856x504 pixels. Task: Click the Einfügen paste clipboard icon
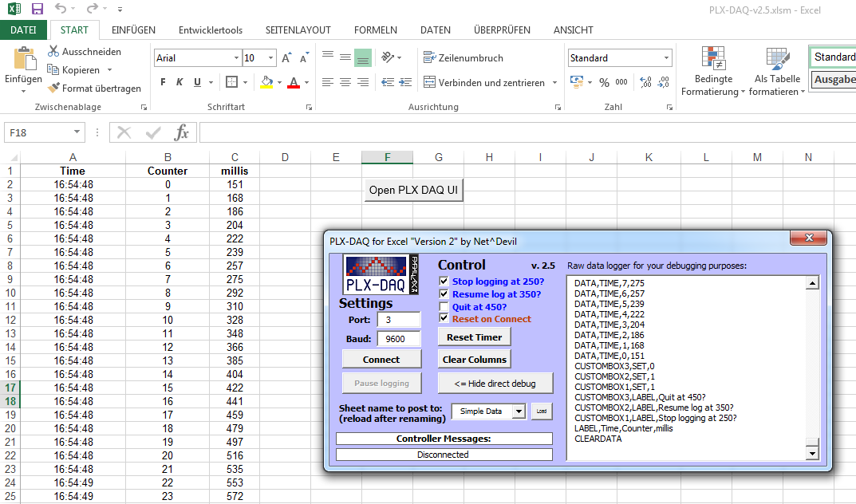(23, 58)
